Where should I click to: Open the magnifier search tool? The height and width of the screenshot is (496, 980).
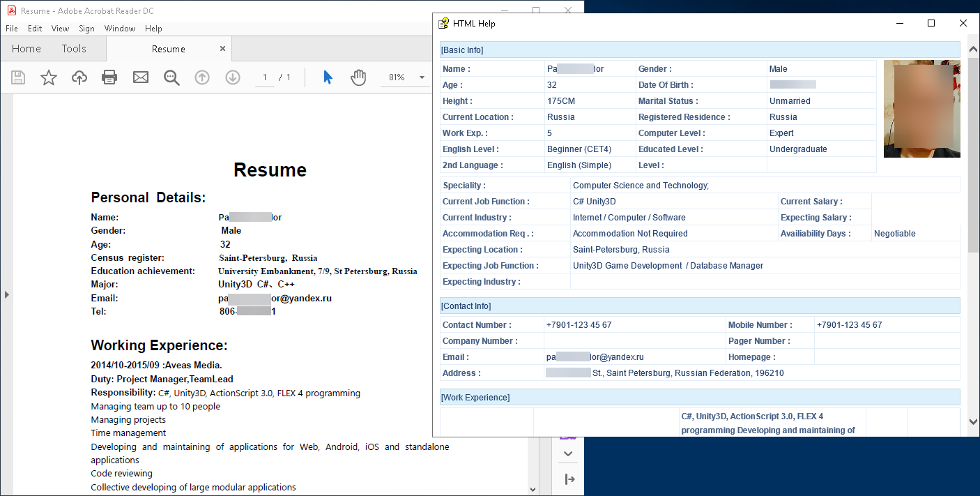tap(171, 77)
